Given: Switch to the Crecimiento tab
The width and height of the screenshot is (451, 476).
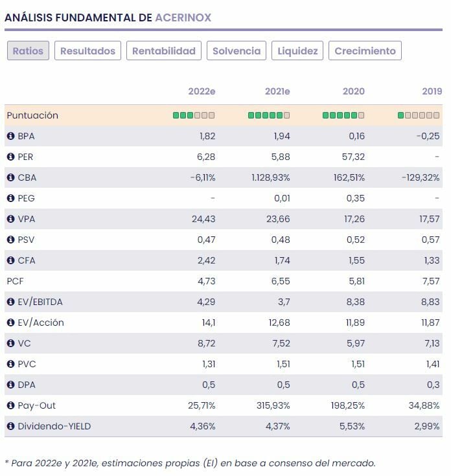Looking at the screenshot, I should [365, 51].
